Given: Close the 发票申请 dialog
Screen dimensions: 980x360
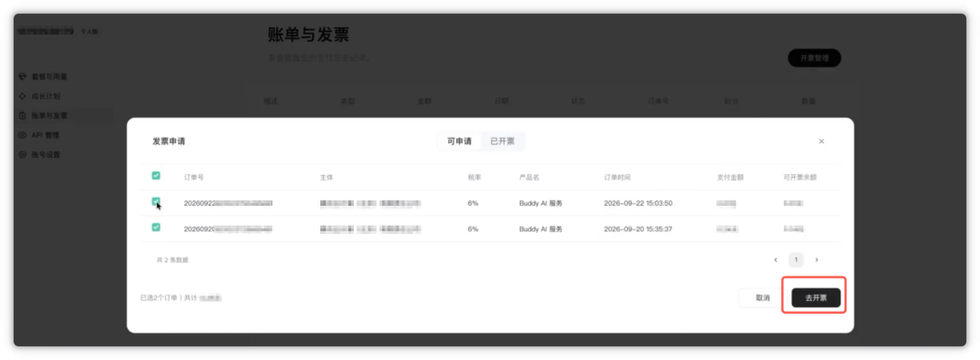Looking at the screenshot, I should pos(821,141).
